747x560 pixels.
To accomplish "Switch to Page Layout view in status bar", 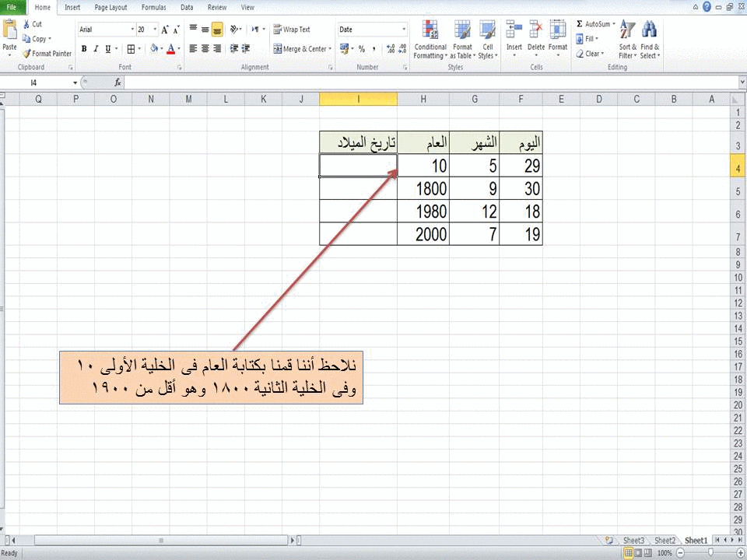I will point(638,553).
